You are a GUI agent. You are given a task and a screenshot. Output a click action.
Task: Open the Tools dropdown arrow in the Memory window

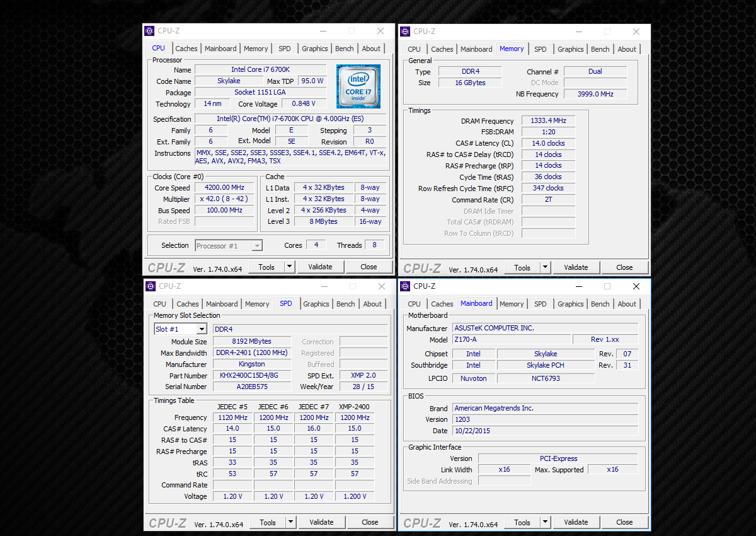(545, 267)
